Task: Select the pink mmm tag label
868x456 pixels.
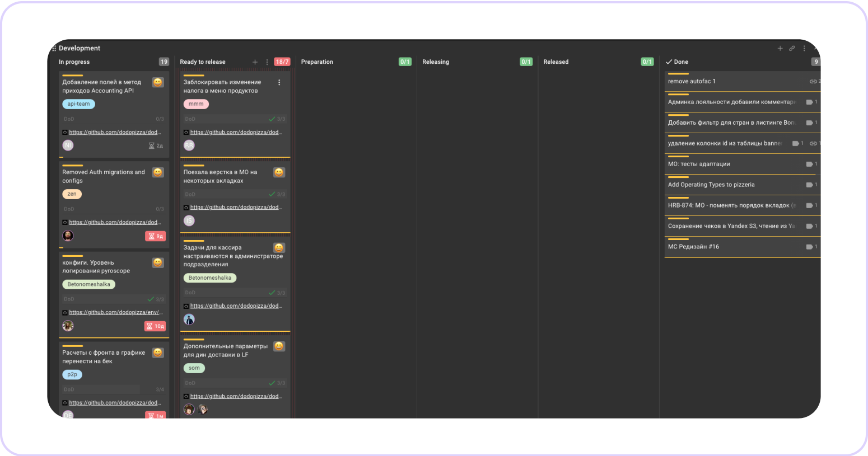Action: click(196, 104)
